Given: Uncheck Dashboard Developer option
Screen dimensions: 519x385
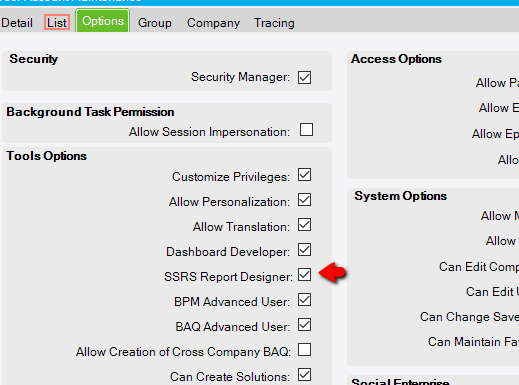Looking at the screenshot, I should (x=305, y=250).
